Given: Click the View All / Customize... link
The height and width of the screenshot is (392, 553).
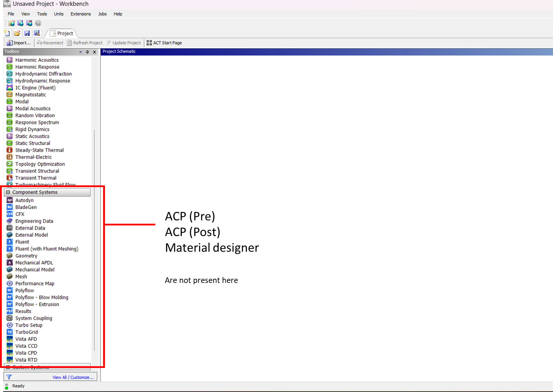Looking at the screenshot, I should pos(73,377).
